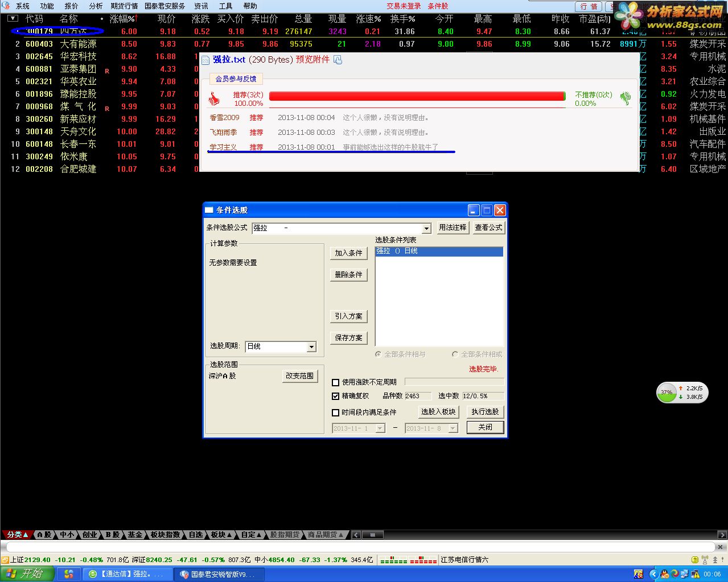Select 全部条件相或 radio button

tap(455, 354)
